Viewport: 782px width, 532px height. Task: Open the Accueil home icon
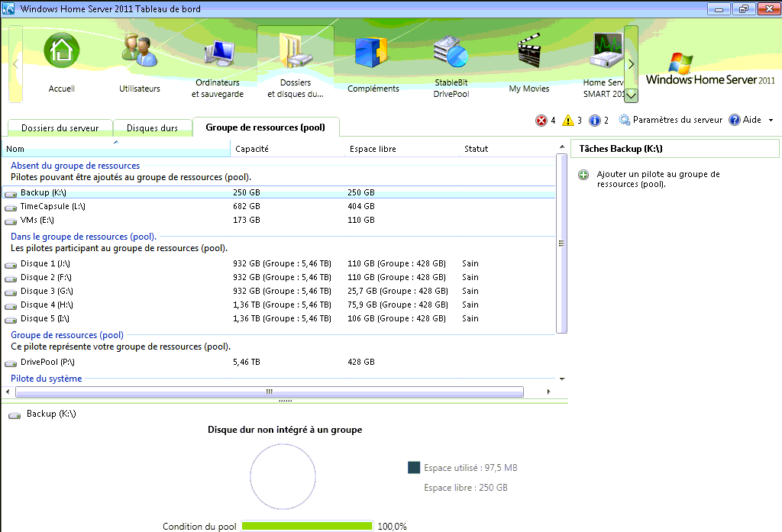click(61, 51)
